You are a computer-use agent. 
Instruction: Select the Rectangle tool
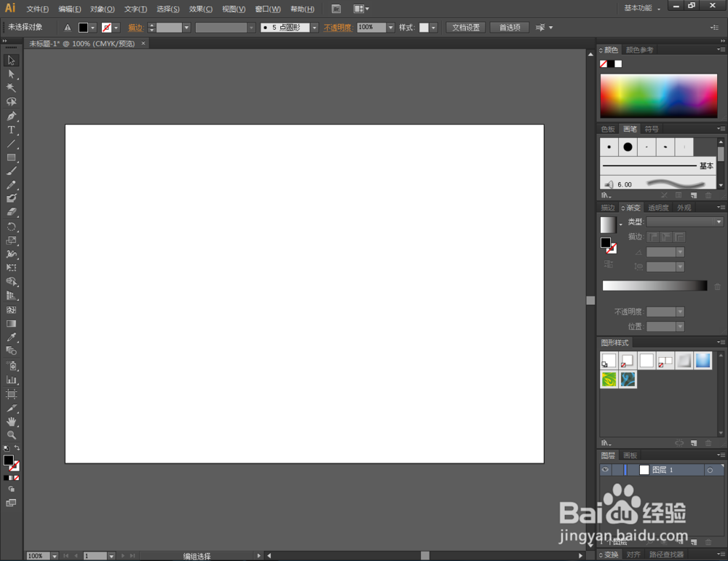pos(11,157)
